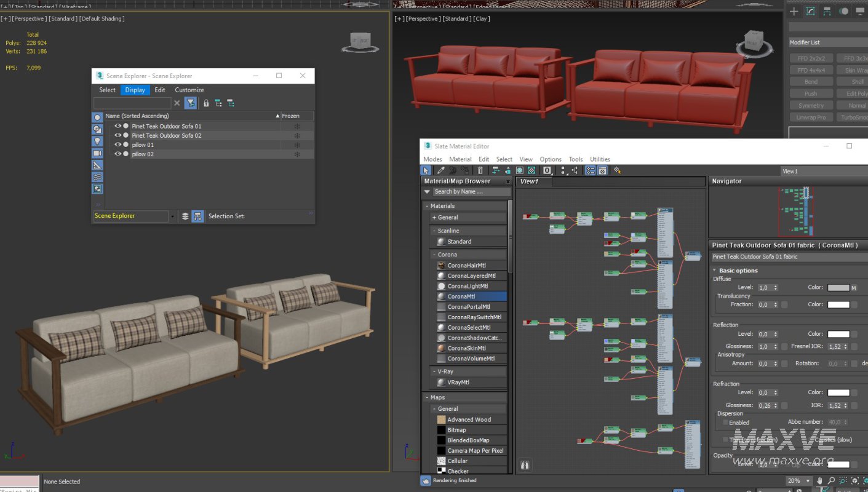Click the Search by Name field

[471, 192]
